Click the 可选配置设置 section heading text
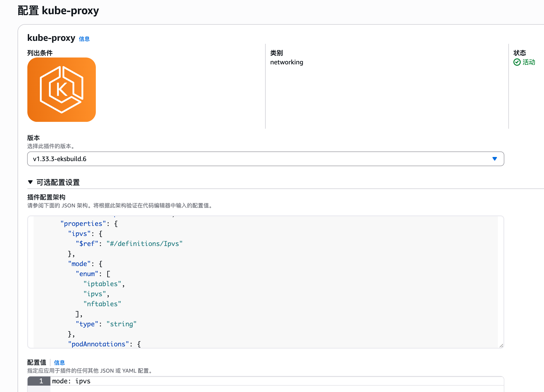544x392 pixels. [58, 182]
